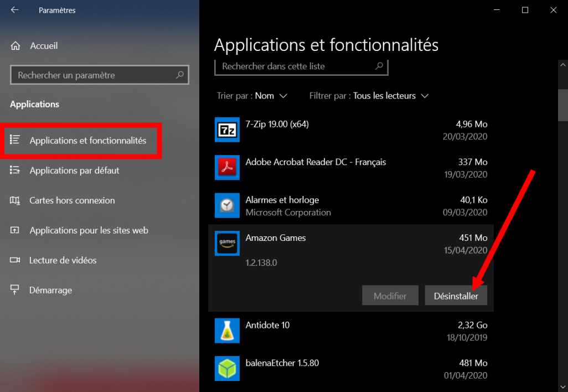Focus the Rechercher dans cette liste field
The image size is (568, 392).
301,67
